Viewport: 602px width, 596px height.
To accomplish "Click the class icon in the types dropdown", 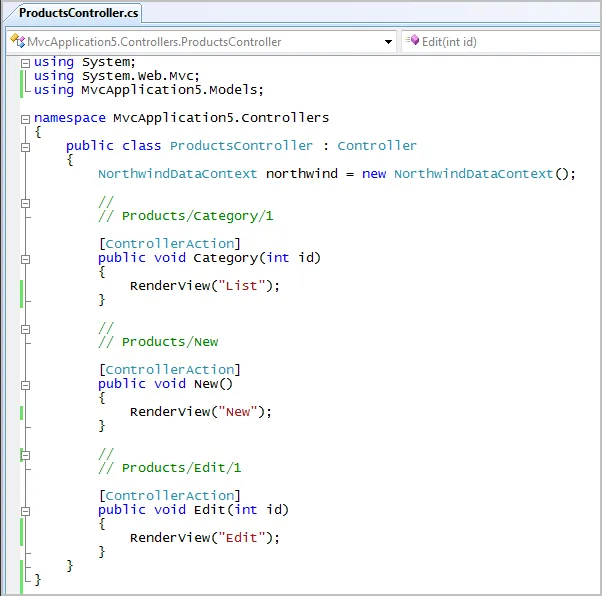I will pos(17,42).
